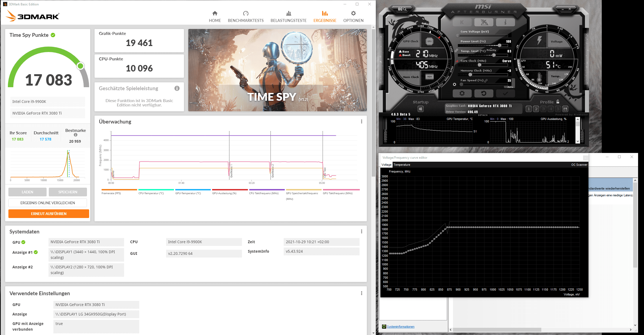Viewport: 644px width, 335px height.
Task: Click up arrow on Afterburner graph scrollbar
Action: [x=578, y=119]
